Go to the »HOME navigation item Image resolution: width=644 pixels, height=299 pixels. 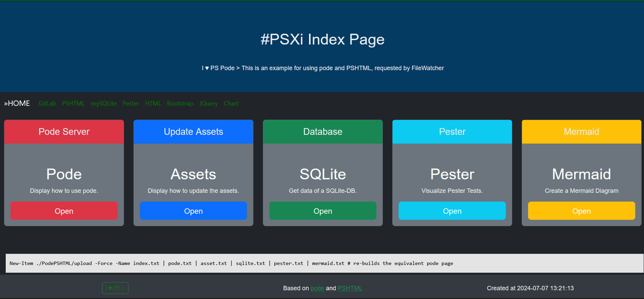click(x=17, y=104)
